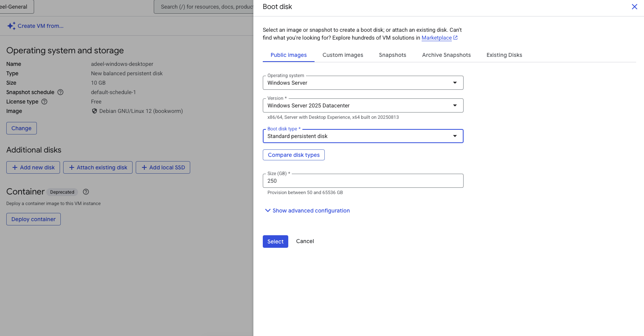Image resolution: width=644 pixels, height=336 pixels.
Task: Click the Deprecated badge
Action: point(62,192)
